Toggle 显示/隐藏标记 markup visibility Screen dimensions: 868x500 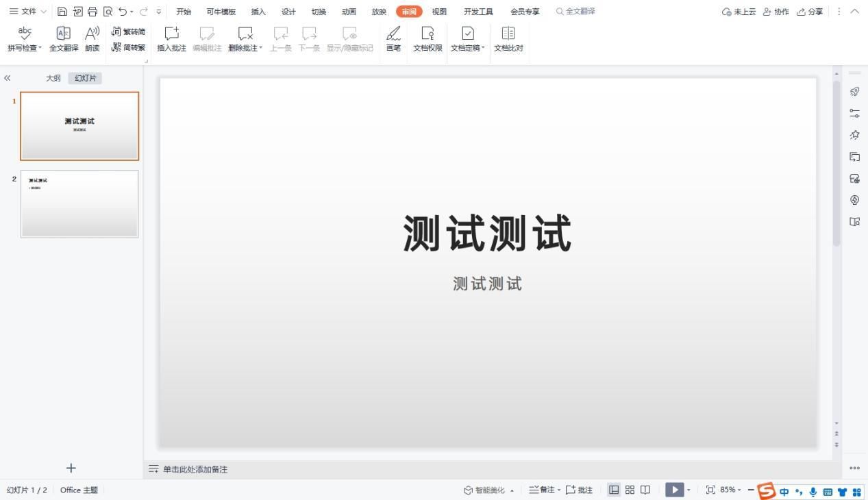tap(350, 39)
